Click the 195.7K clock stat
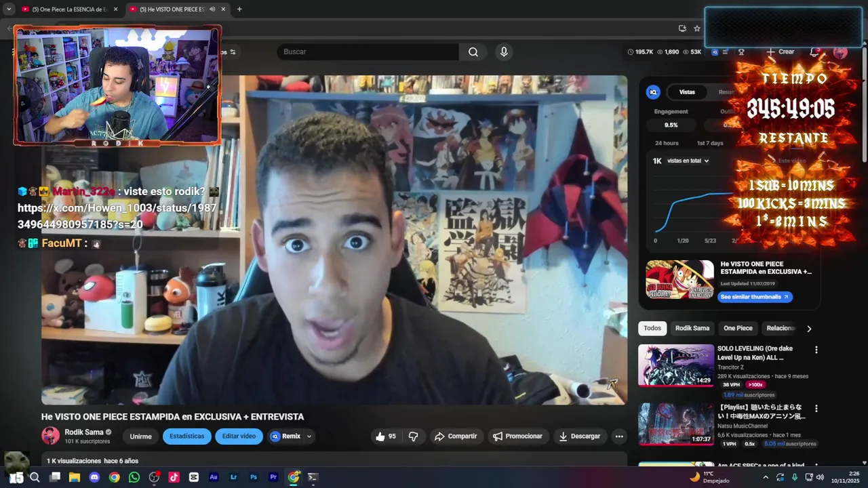Viewport: 868px width, 488px height. (x=640, y=52)
